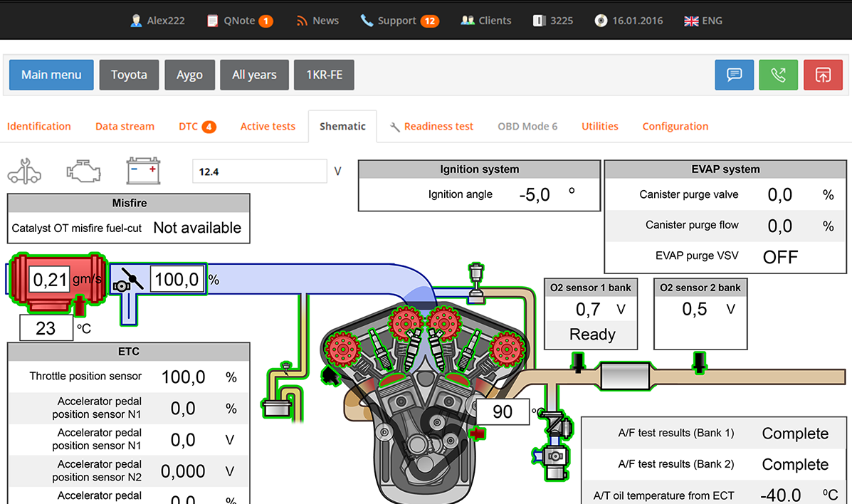852x504 pixels.
Task: Click the battery icon next to voltage
Action: pyautogui.click(x=143, y=171)
